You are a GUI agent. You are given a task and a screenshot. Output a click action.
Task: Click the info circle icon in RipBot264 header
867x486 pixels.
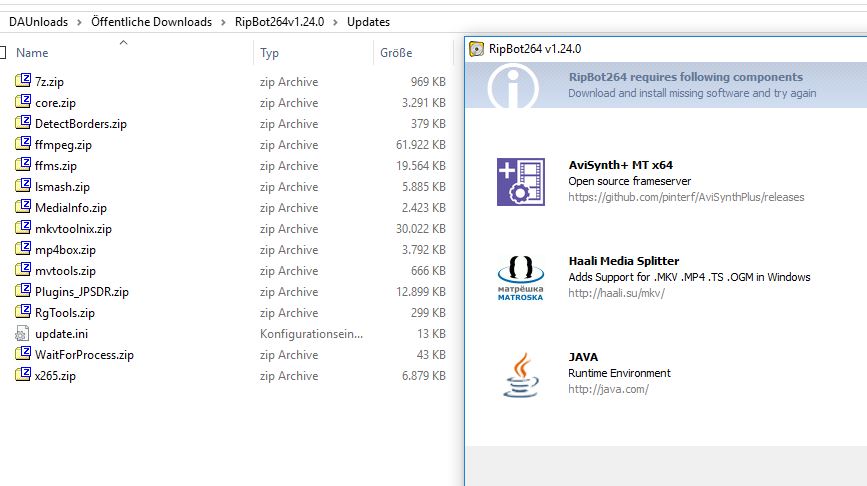pyautogui.click(x=513, y=86)
